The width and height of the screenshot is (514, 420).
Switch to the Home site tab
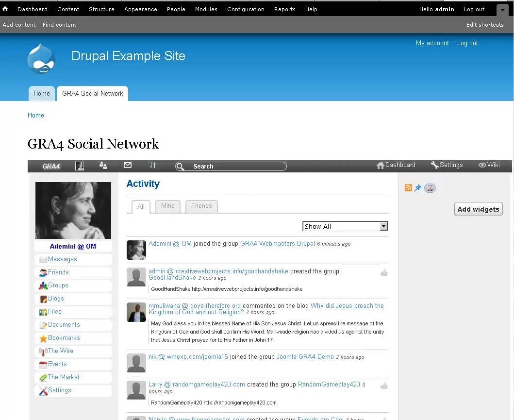click(42, 93)
